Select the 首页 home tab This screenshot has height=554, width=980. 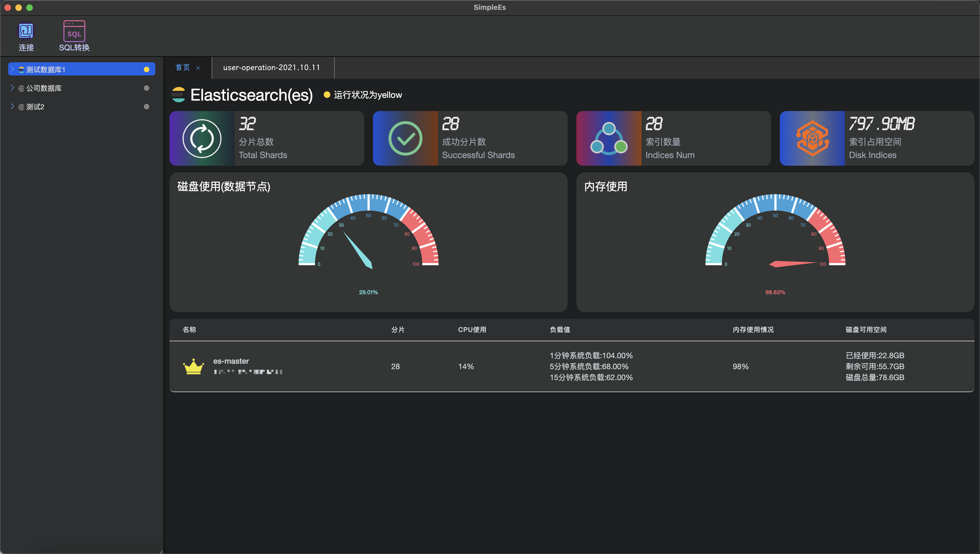click(182, 68)
